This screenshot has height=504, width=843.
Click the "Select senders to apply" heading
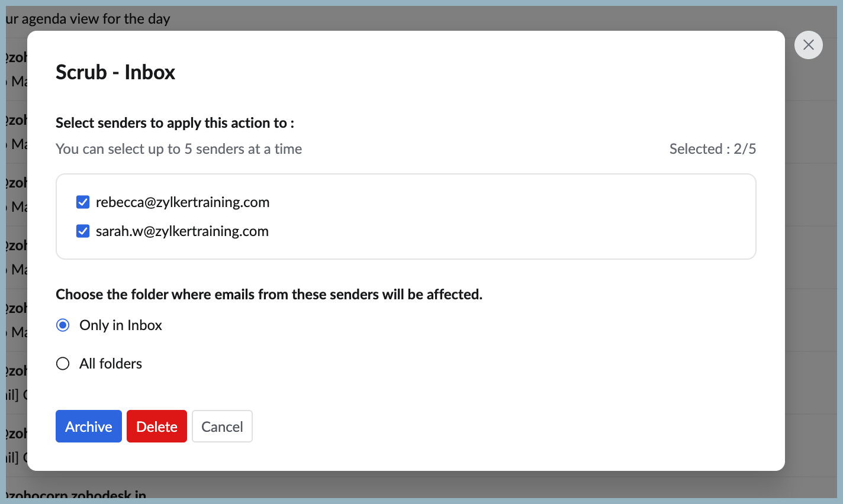point(175,123)
